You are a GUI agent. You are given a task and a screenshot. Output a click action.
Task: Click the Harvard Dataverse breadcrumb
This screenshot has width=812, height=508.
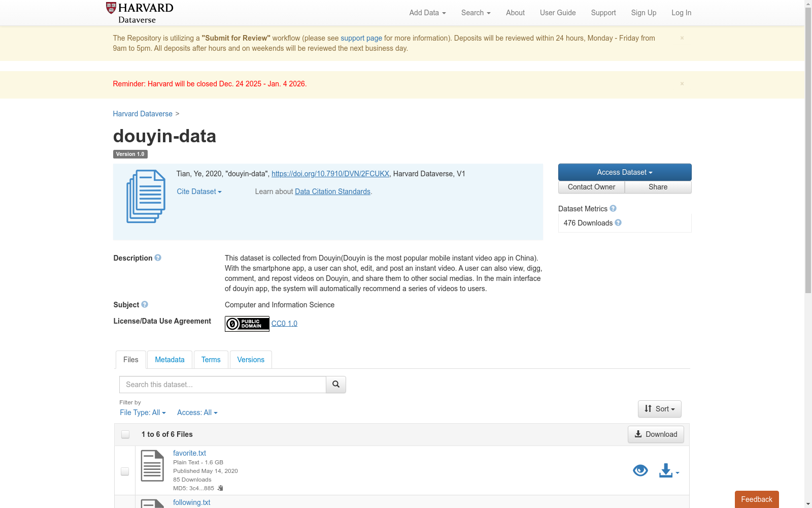pyautogui.click(x=143, y=114)
